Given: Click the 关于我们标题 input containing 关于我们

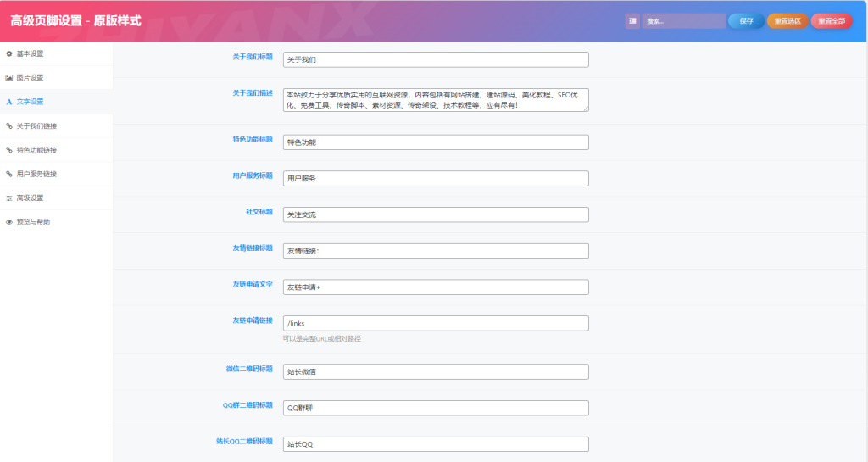Looking at the screenshot, I should (436, 59).
